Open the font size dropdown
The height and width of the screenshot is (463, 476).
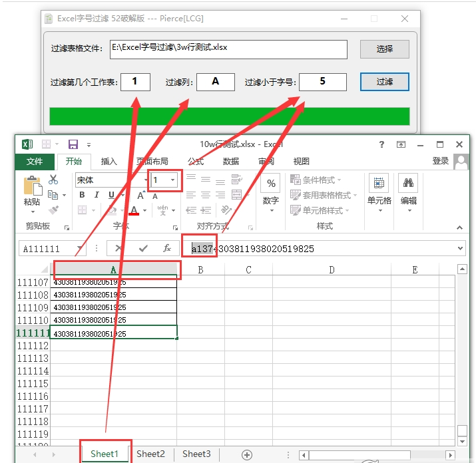click(173, 180)
